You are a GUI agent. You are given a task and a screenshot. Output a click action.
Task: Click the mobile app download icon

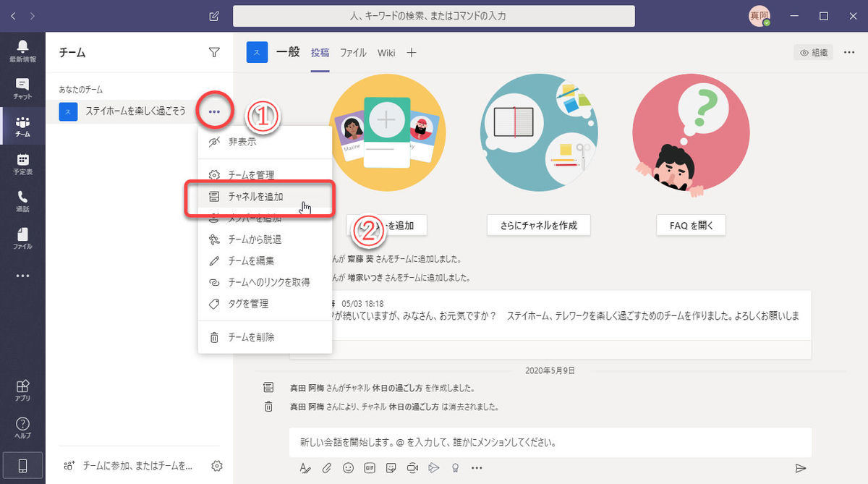pyautogui.click(x=22, y=466)
